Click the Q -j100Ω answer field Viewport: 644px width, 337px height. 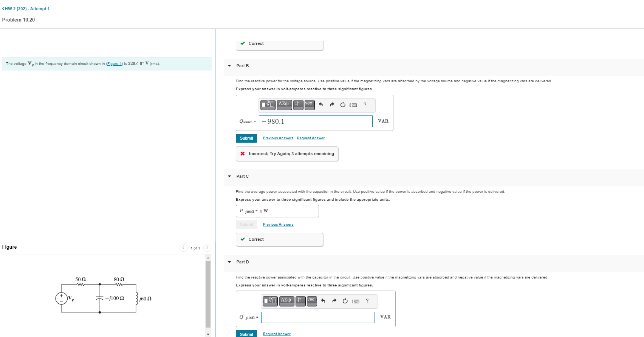coord(318,317)
